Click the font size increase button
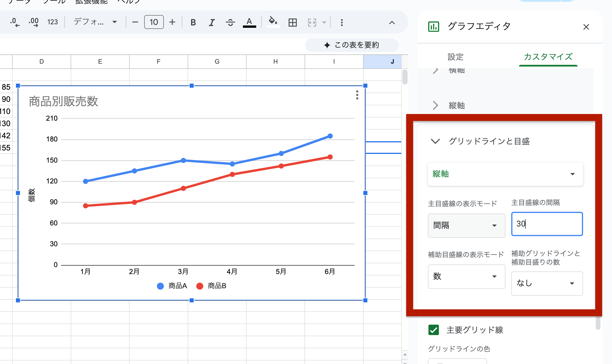Image resolution: width=612 pixels, height=364 pixels. (172, 22)
